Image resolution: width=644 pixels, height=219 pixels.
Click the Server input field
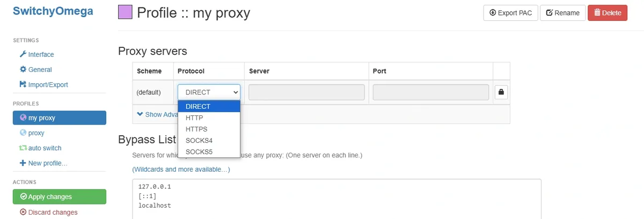click(x=306, y=92)
